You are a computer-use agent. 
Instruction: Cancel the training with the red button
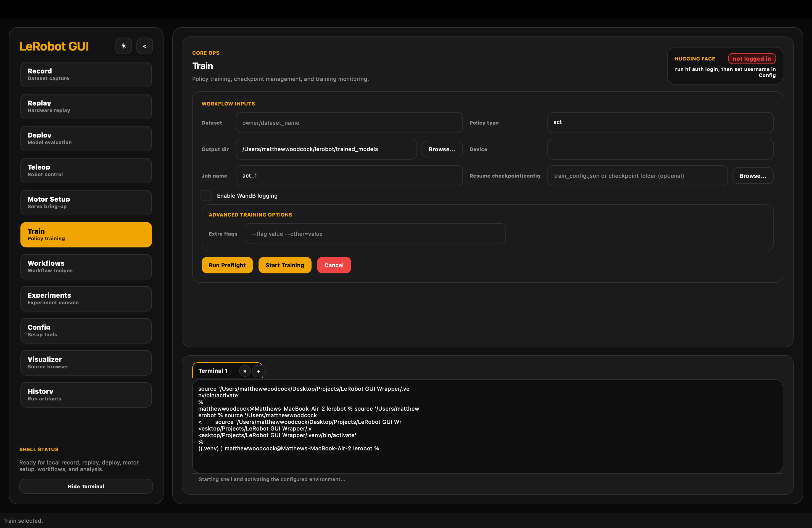point(334,265)
